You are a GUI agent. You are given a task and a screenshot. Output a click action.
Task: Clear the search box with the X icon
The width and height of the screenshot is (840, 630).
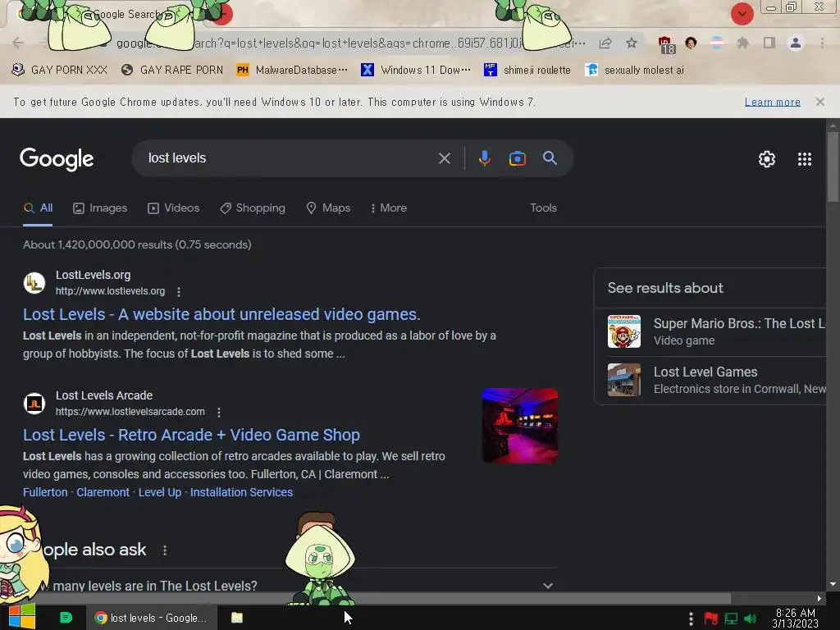[x=444, y=158]
